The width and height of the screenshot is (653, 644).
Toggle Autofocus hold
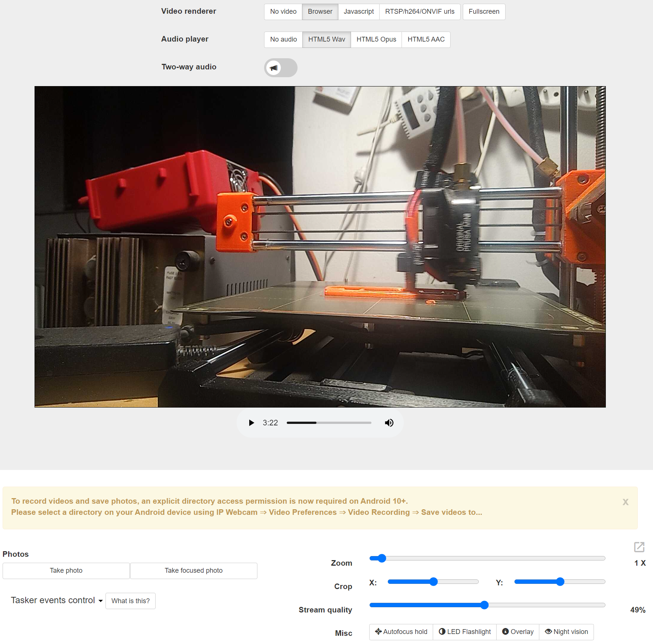point(401,632)
